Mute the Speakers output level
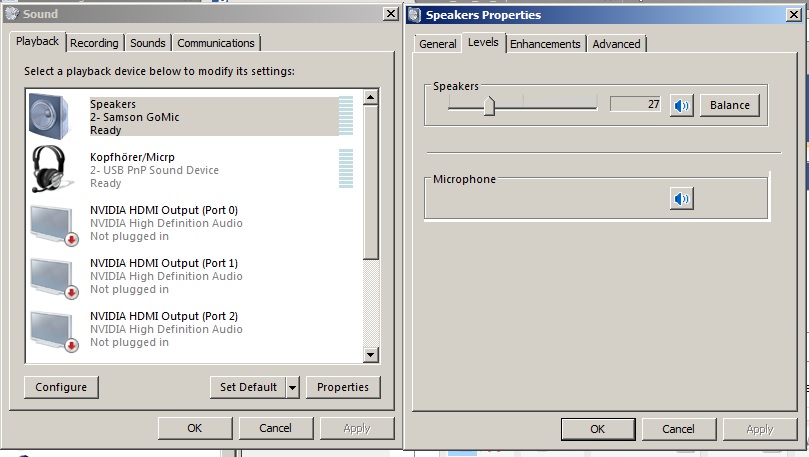Viewport: 809px width, 457px height. click(x=681, y=105)
